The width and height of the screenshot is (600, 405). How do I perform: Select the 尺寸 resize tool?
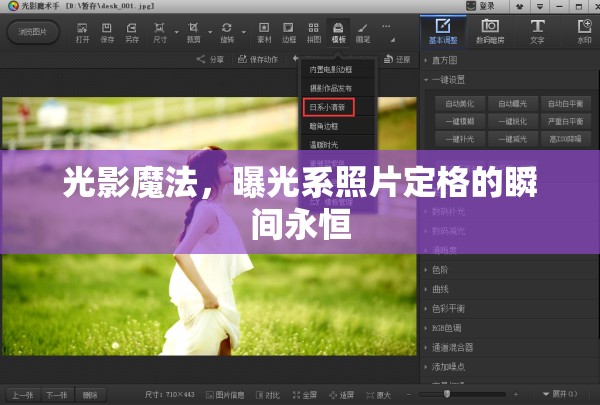pos(160,33)
